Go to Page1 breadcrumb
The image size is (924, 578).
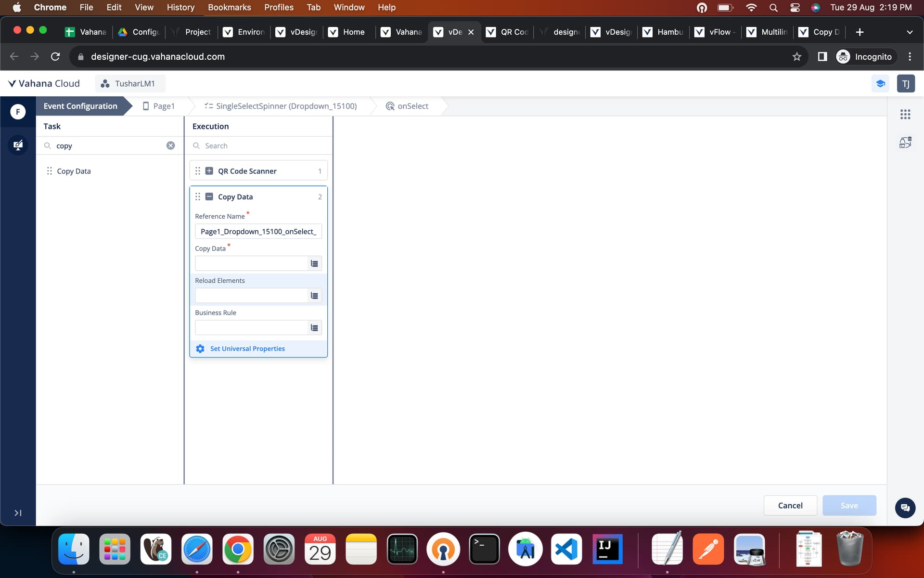tap(159, 106)
